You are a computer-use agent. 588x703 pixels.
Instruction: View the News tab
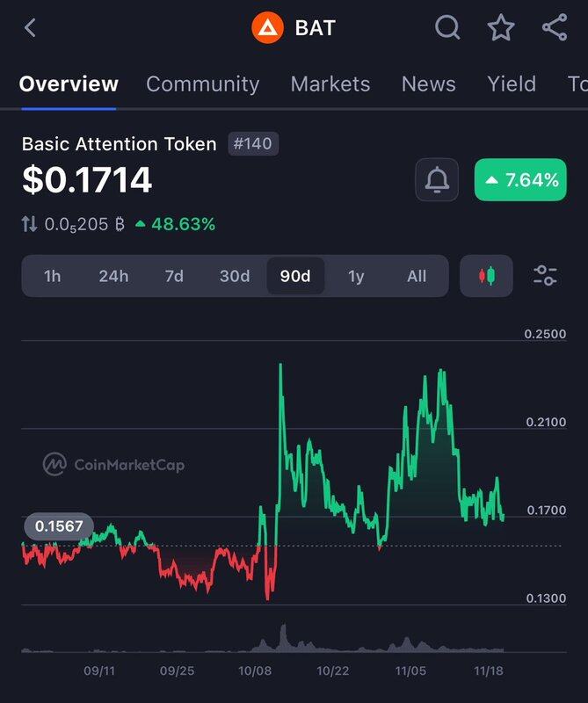click(428, 84)
